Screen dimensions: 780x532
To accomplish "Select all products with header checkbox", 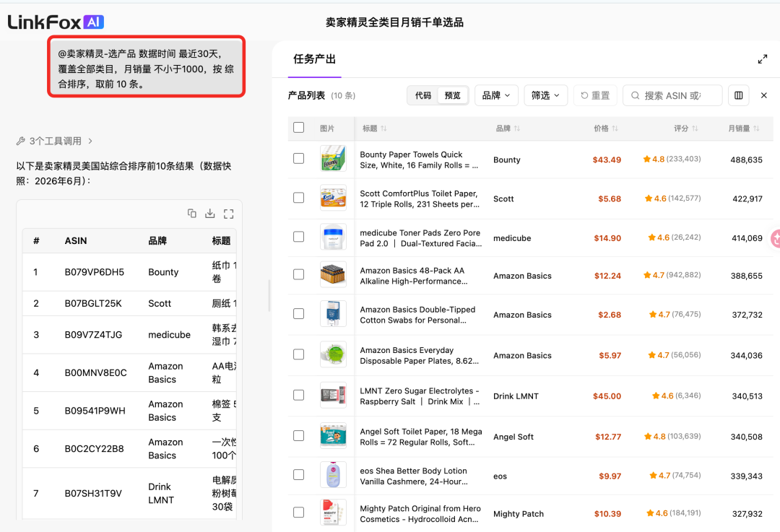I will 298,127.
